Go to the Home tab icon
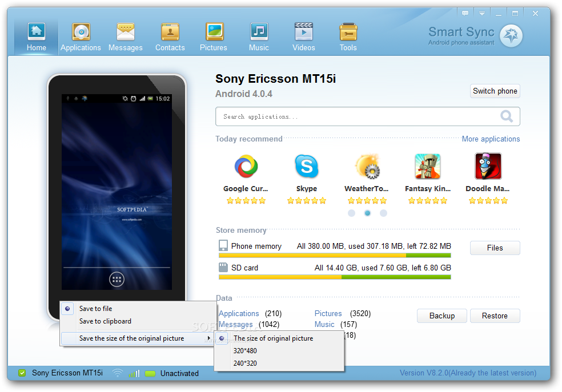 coord(36,32)
